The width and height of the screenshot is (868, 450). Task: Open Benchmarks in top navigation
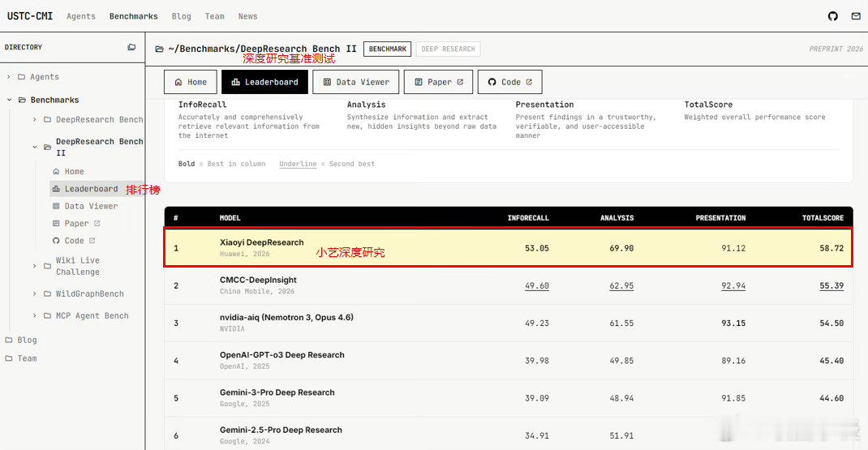point(133,16)
